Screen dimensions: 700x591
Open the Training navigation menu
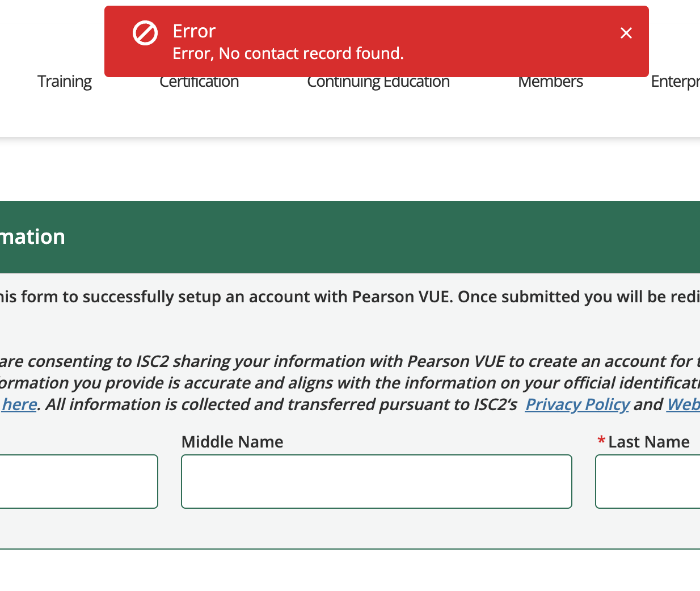coord(64,81)
